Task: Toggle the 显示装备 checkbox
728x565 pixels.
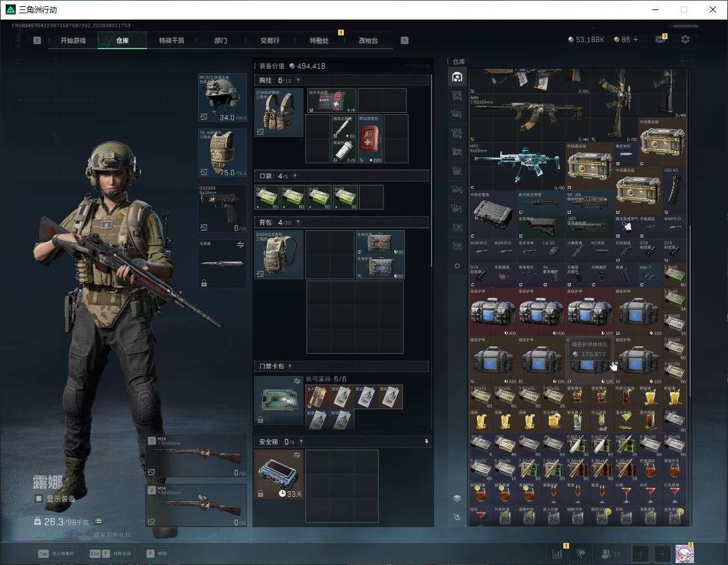Action: point(38,498)
